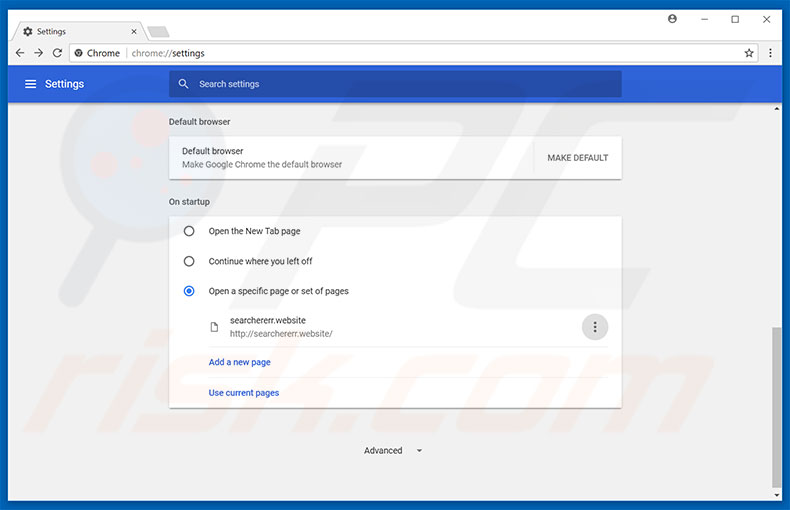Open the Chrome three-dot menu
This screenshot has height=510, width=790.
(x=771, y=53)
